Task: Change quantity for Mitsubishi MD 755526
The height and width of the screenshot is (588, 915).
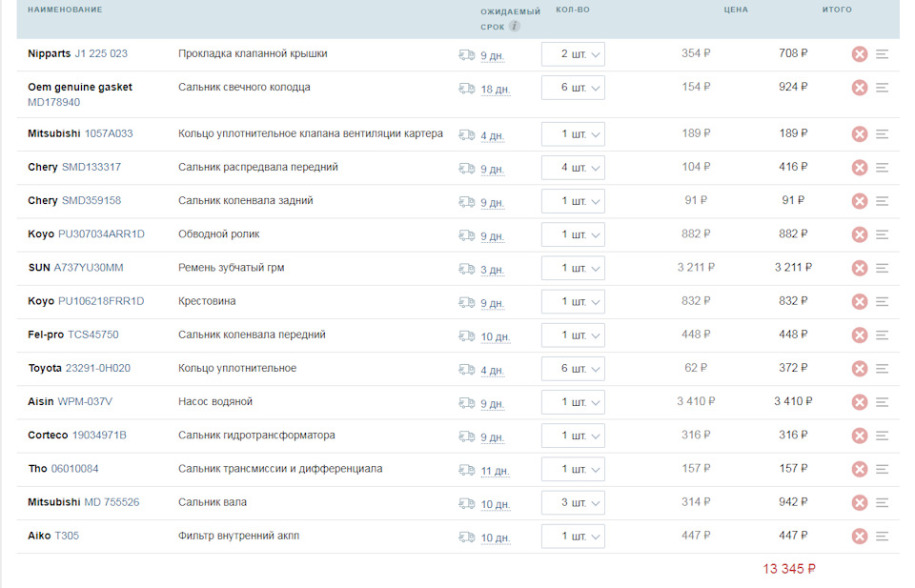Action: click(573, 503)
